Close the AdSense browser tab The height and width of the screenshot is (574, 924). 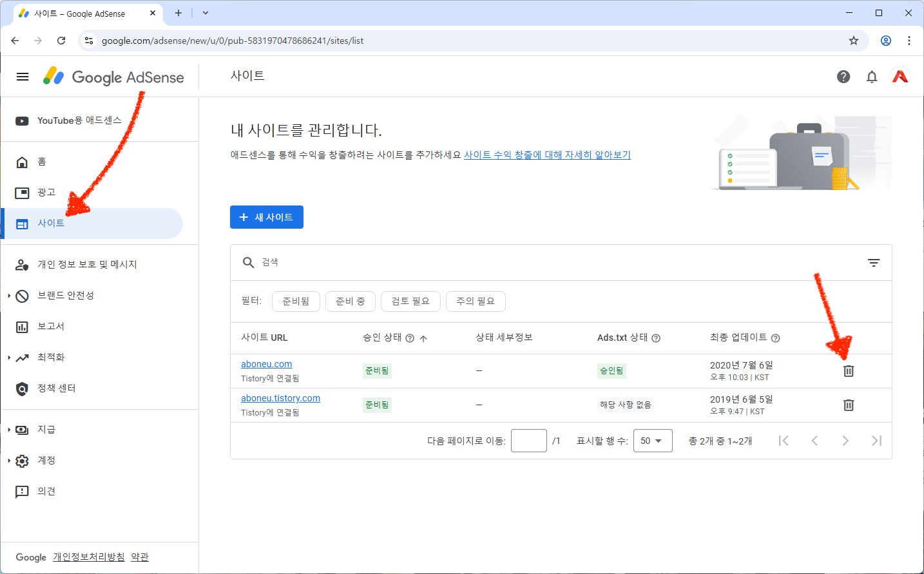coord(153,13)
